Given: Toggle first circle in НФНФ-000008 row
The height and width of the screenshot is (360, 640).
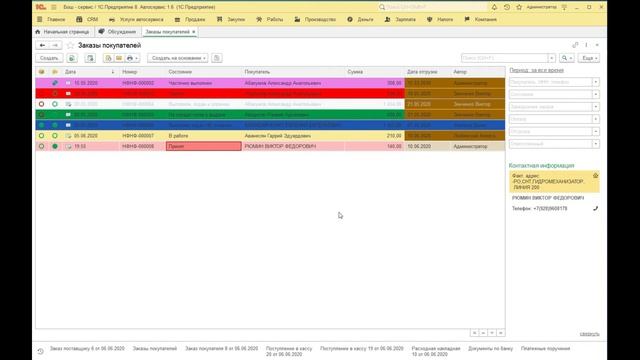Looking at the screenshot, I should click(41, 146).
